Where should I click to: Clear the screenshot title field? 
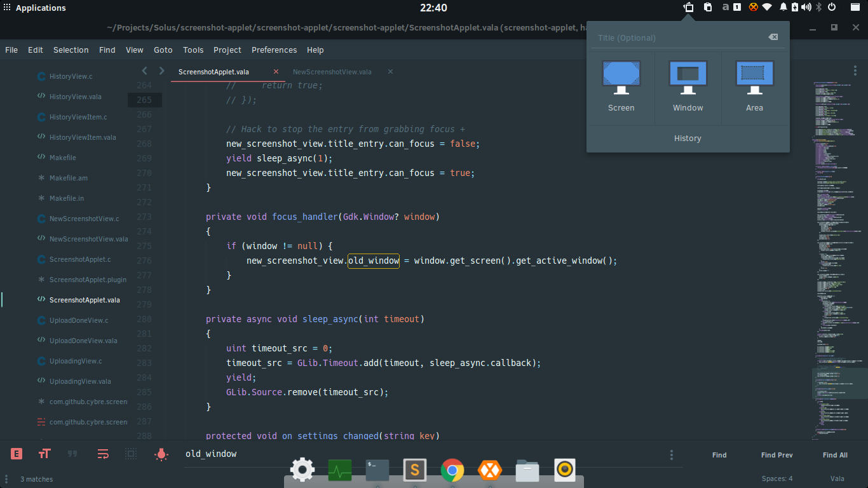tap(773, 37)
